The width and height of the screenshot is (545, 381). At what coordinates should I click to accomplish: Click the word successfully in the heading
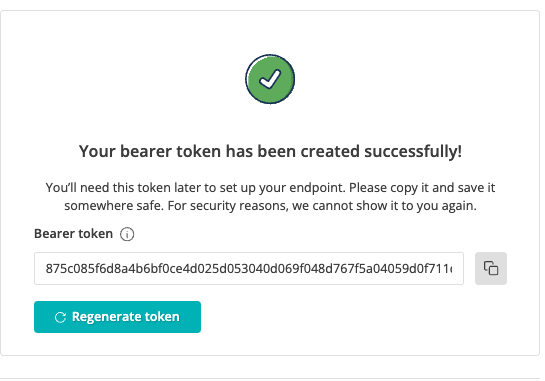(413, 152)
